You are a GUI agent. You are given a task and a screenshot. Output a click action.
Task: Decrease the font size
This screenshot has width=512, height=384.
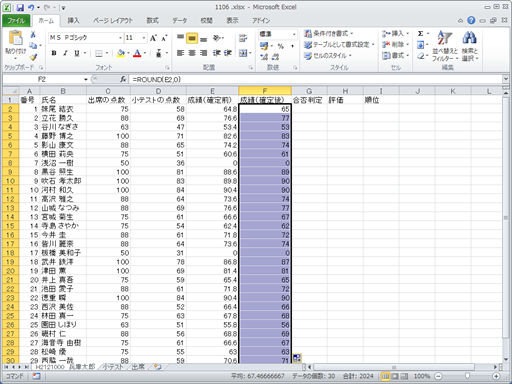pos(164,38)
